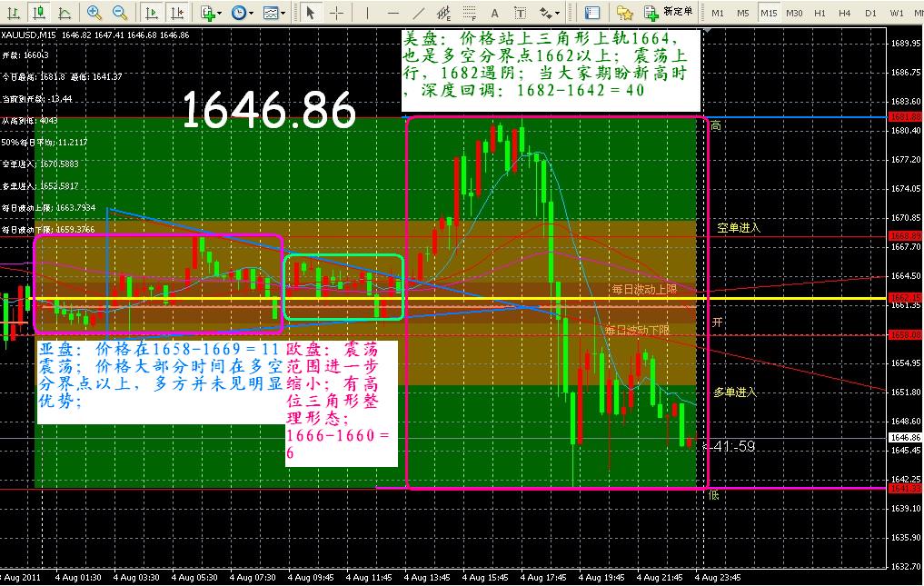Toggle chart shift from right border
The image size is (924, 586).
point(177,13)
